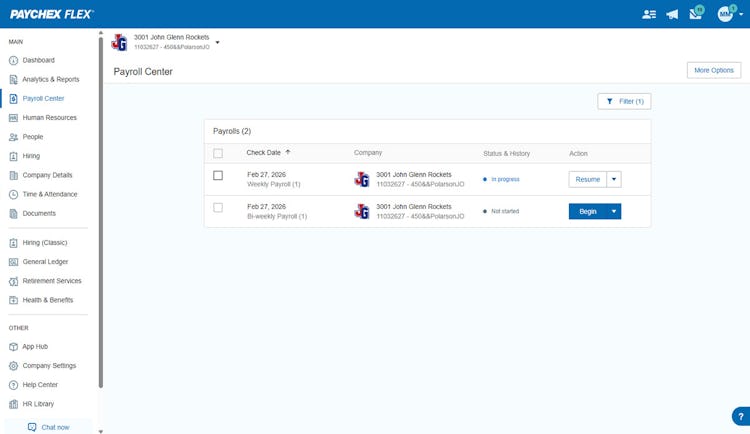Click the Dashboard sidebar icon
The image size is (750, 434).
pos(13,60)
